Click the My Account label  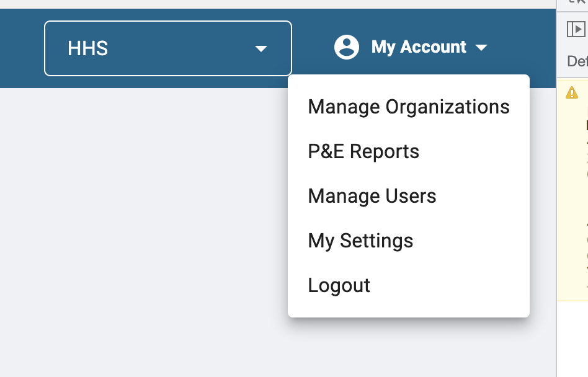[419, 47]
